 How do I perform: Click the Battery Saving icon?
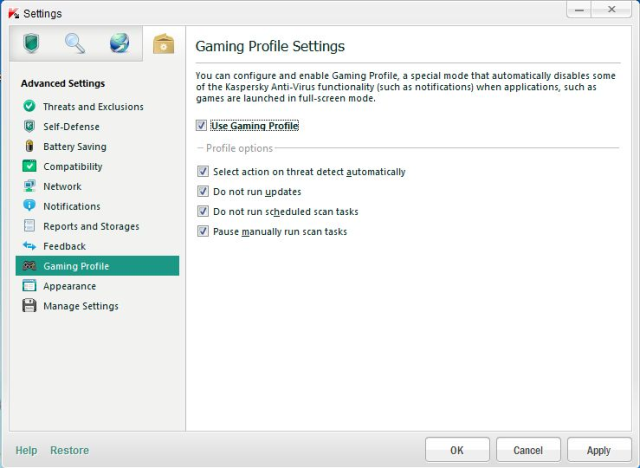pos(29,147)
